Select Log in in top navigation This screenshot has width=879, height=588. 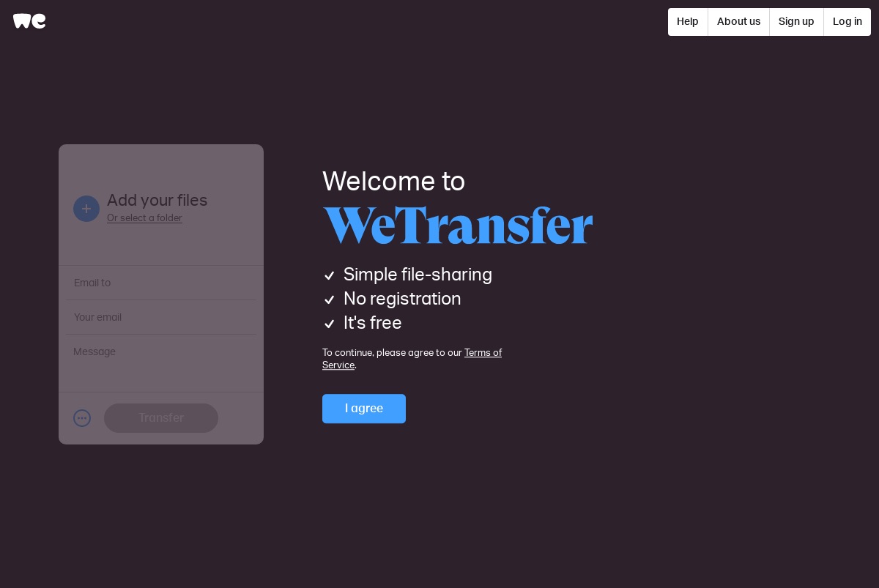pos(848,22)
